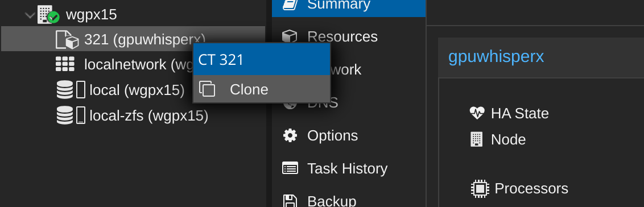Click the local storage database icon
The image size is (644, 207).
tap(64, 90)
